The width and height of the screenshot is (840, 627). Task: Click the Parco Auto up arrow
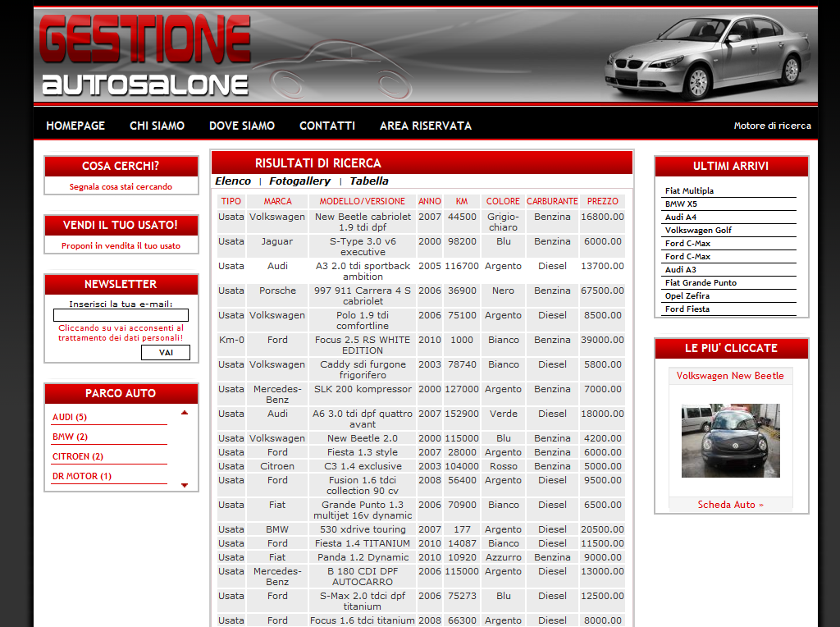185,413
